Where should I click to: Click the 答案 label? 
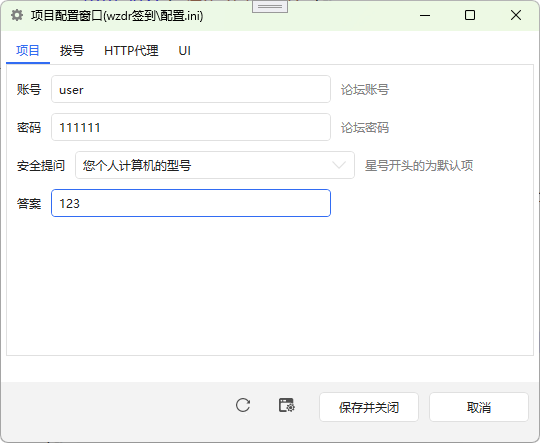click(29, 203)
